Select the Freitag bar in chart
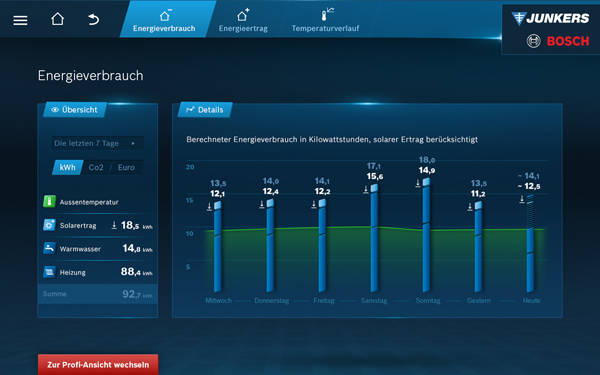 322,246
